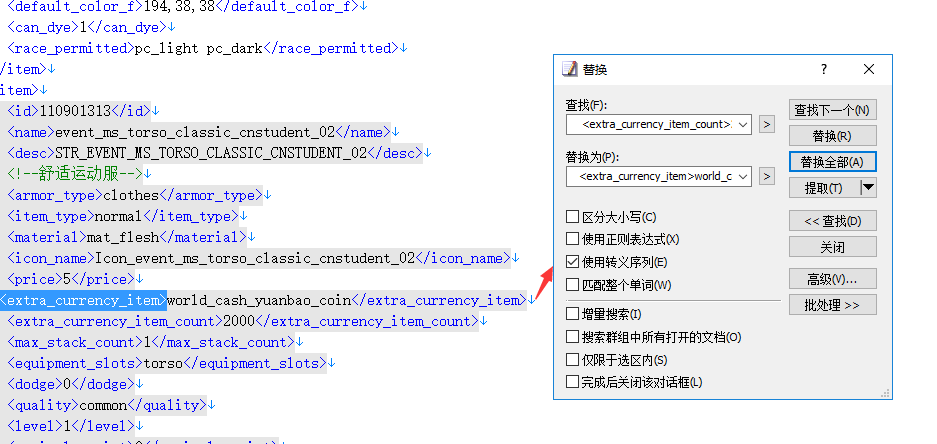The height and width of the screenshot is (444, 937).
Task: Expand the Replace-with field history dropdown
Action: pyautogui.click(x=742, y=176)
